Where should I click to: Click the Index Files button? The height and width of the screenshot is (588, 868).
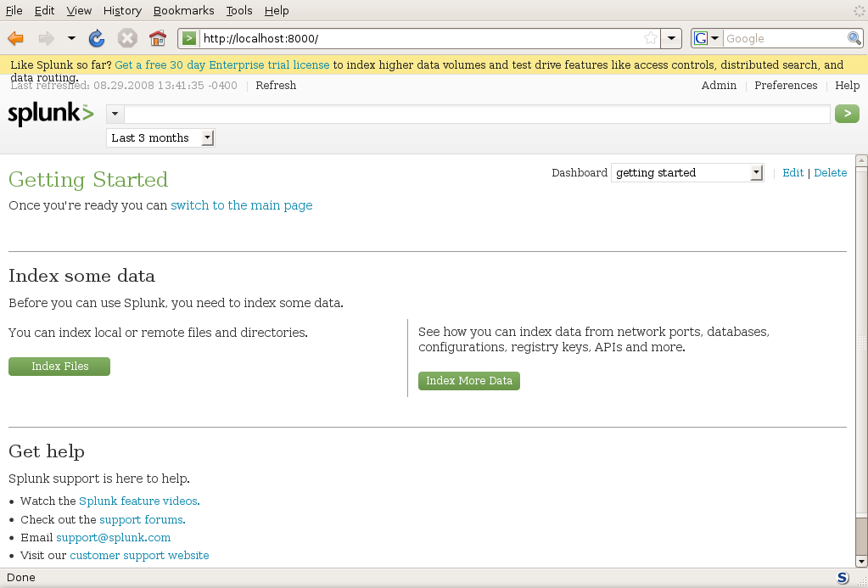59,367
